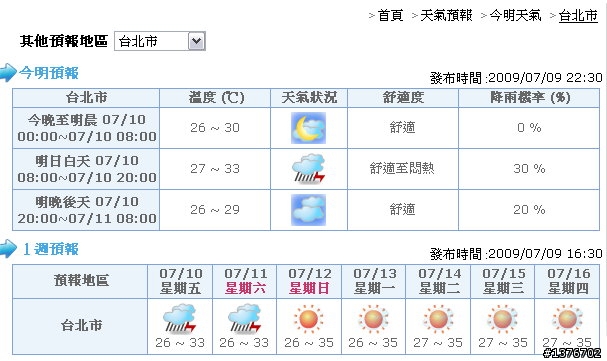Click the 07/11 星期六 column header
This screenshot has width=607, height=361.
tap(245, 281)
